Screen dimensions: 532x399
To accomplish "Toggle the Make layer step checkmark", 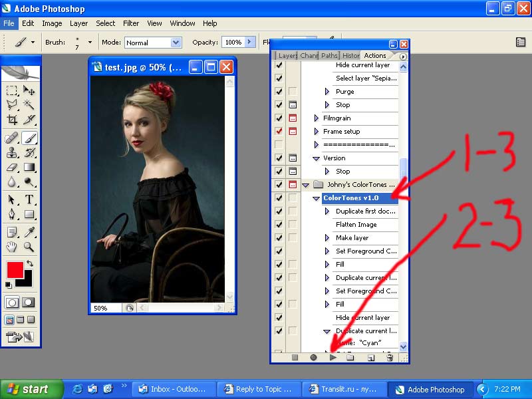I will [x=279, y=237].
